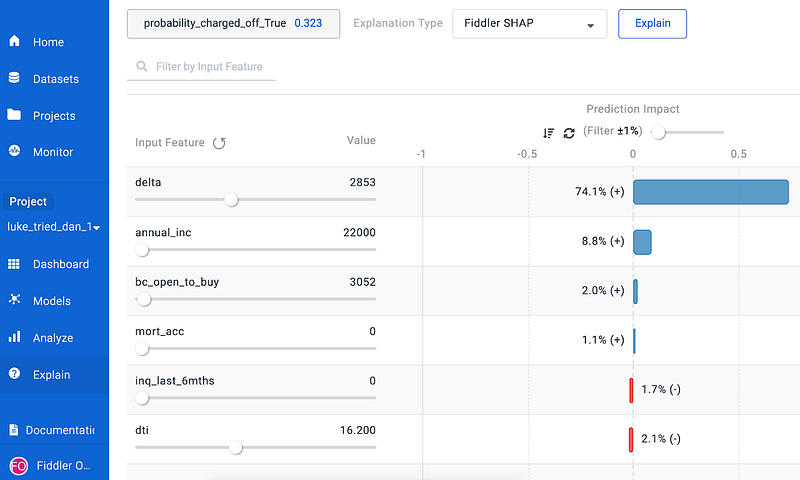Open the Models icon in sidebar
Image resolution: width=800 pixels, height=480 pixels.
tap(14, 301)
